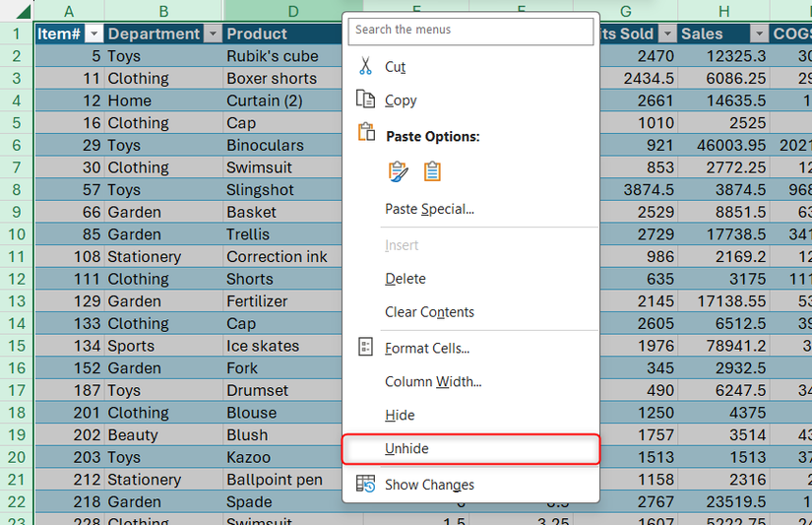This screenshot has width=812, height=525.
Task: Click the Sports department cell
Action: 163,346
